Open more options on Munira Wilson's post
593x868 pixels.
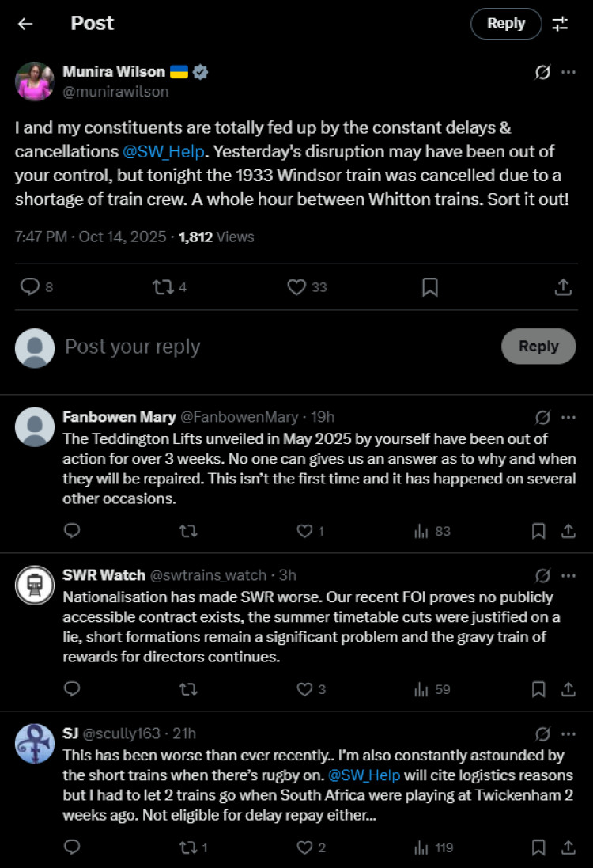click(568, 72)
